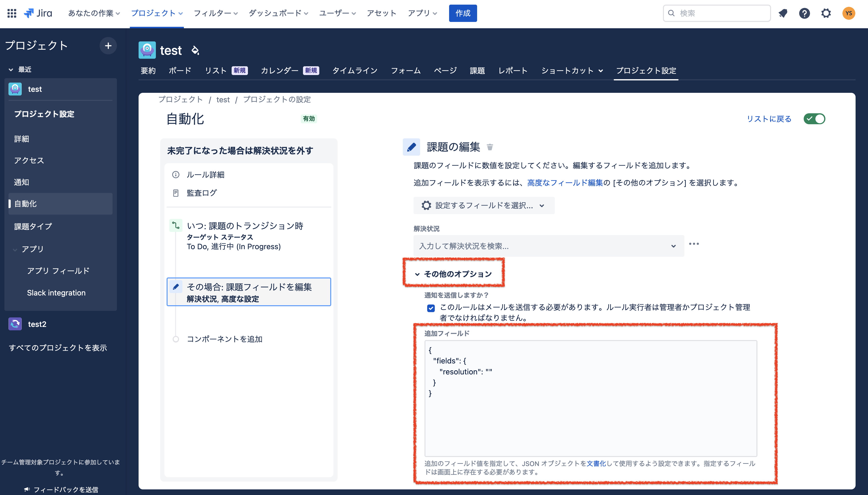The width and height of the screenshot is (868, 495).
Task: Click the info icon next to ルール詳細
Action: [x=176, y=175]
